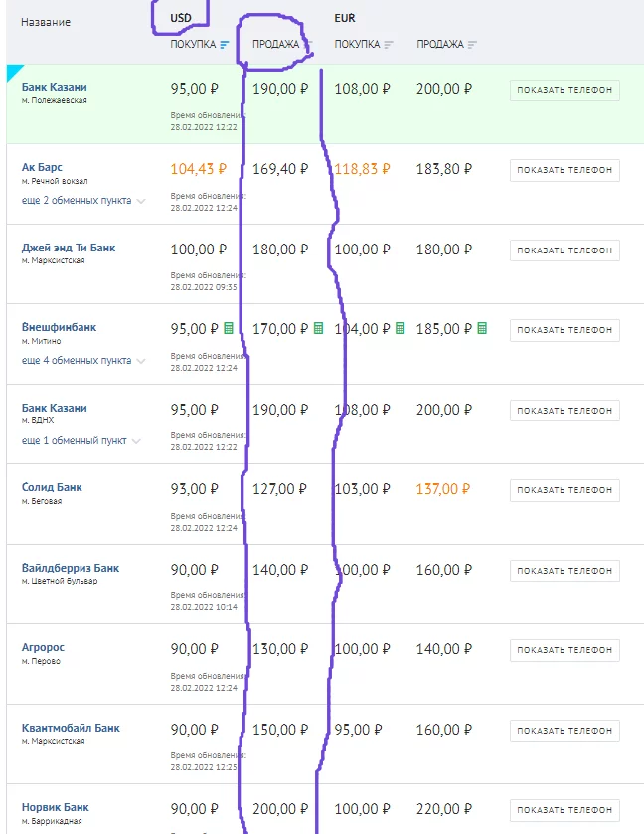Open calculator for Внешфинбанк USD buy rate
644x834 pixels.
pos(229,328)
